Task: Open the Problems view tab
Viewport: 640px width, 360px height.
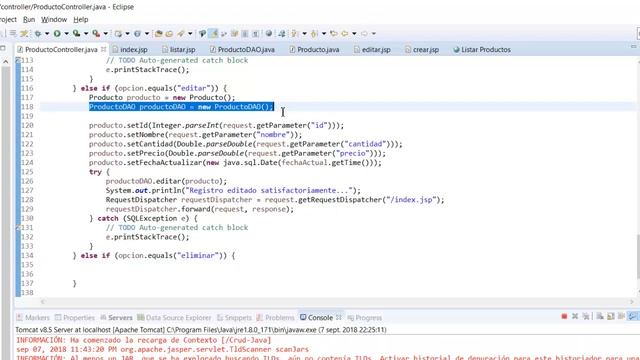Action: tap(276, 317)
